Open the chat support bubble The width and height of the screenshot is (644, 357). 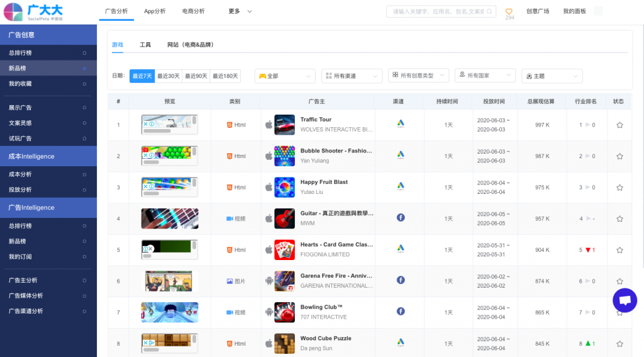point(625,300)
